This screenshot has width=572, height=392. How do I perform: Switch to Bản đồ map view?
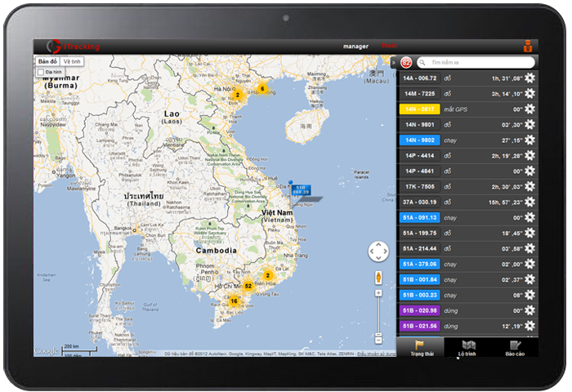[x=47, y=61]
